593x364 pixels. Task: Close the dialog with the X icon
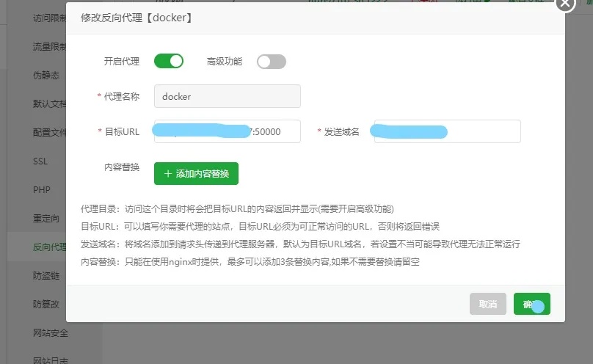click(565, 4)
